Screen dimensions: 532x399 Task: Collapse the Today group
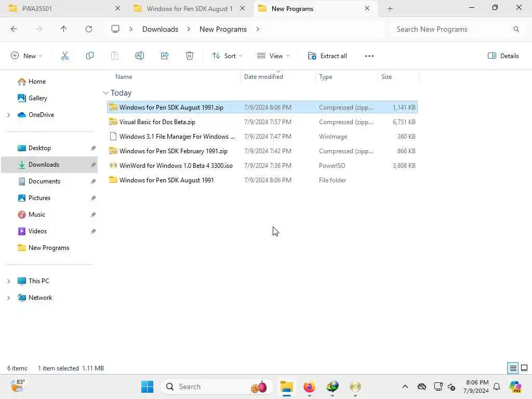(105, 93)
